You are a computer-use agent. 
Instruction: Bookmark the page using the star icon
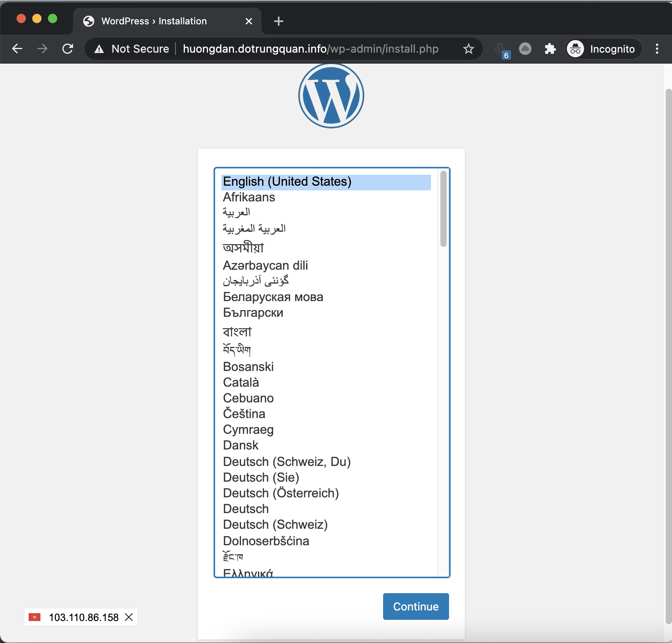coord(468,48)
